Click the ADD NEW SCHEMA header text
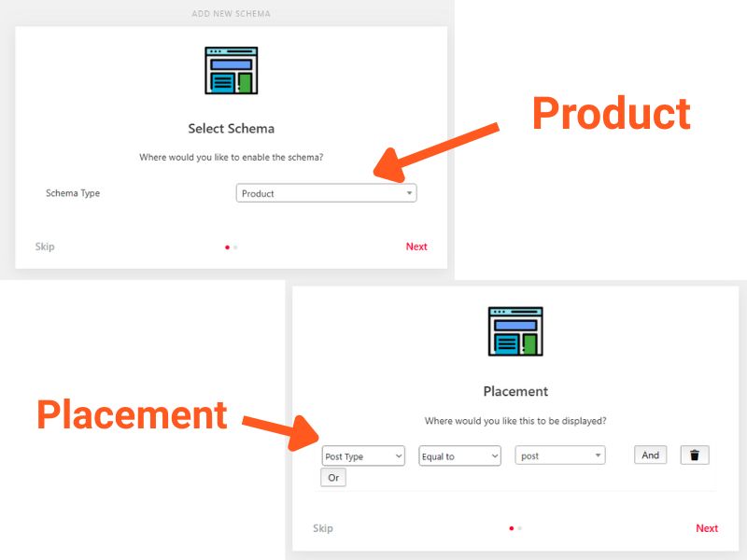This screenshot has width=747, height=560. coord(231,13)
